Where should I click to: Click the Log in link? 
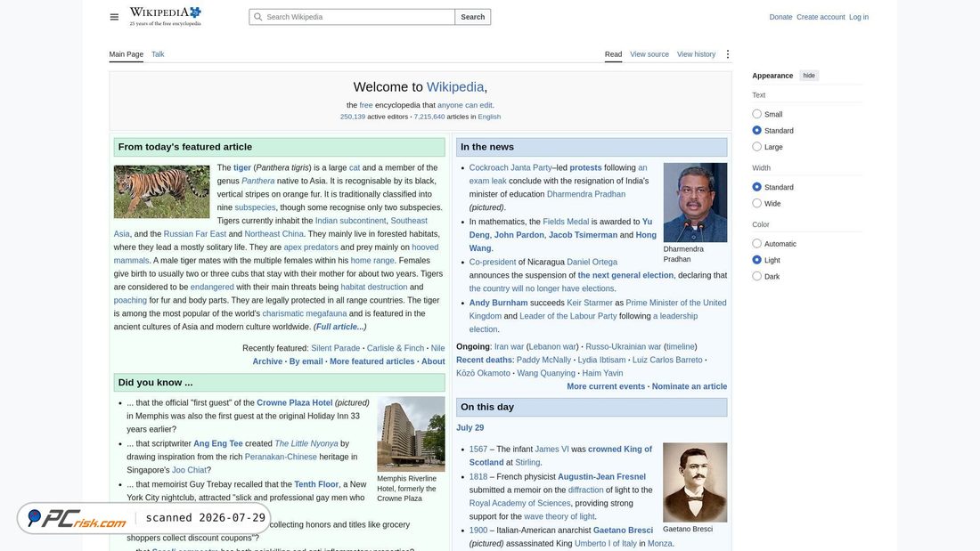859,17
